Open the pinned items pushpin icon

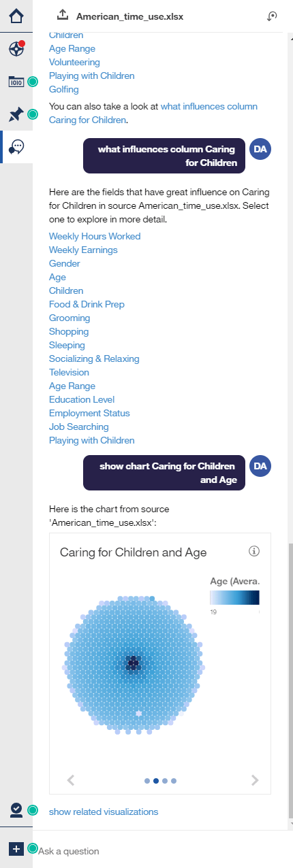tap(16, 114)
